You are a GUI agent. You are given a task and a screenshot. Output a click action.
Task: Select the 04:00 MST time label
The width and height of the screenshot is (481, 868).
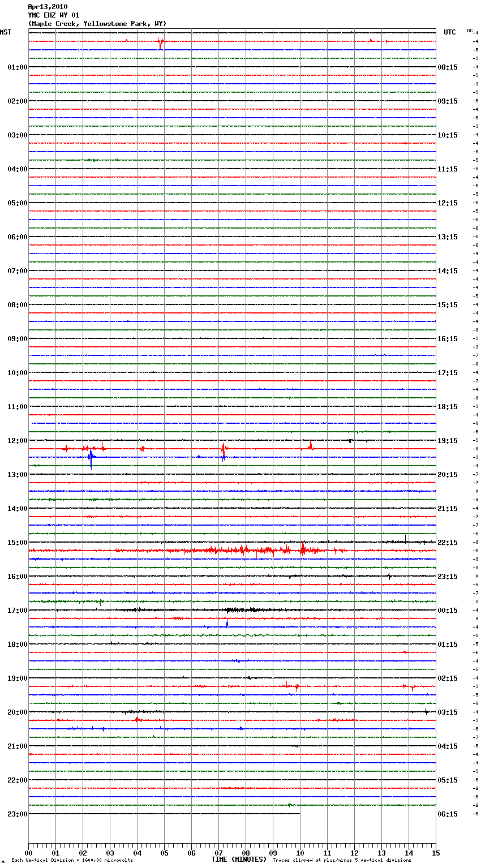coord(18,169)
